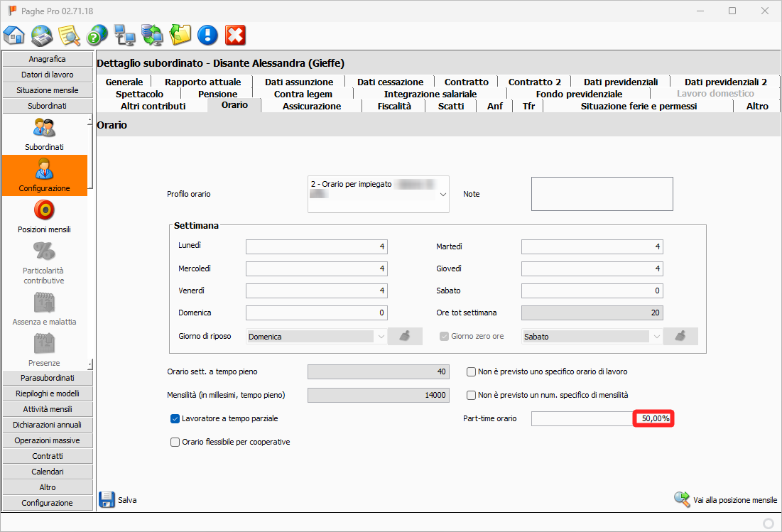Enable Orario flessibile per cooperative checkbox

coord(175,442)
